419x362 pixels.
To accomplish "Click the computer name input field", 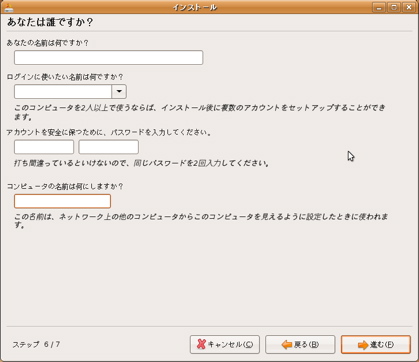I will tap(62, 201).
